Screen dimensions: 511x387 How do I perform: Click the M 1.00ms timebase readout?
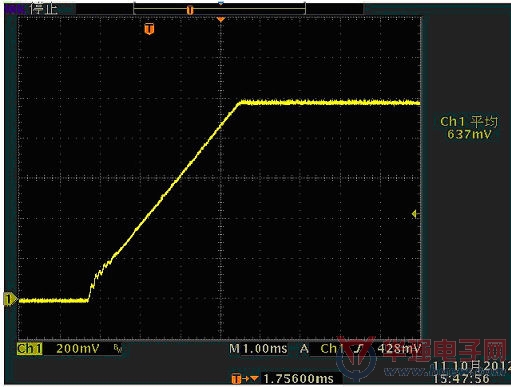coord(258,349)
